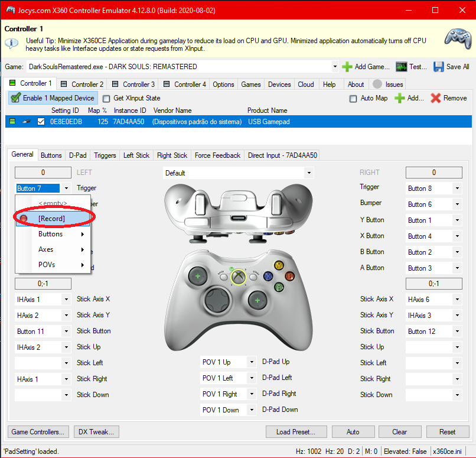Click the Game Controllers button

click(38, 432)
